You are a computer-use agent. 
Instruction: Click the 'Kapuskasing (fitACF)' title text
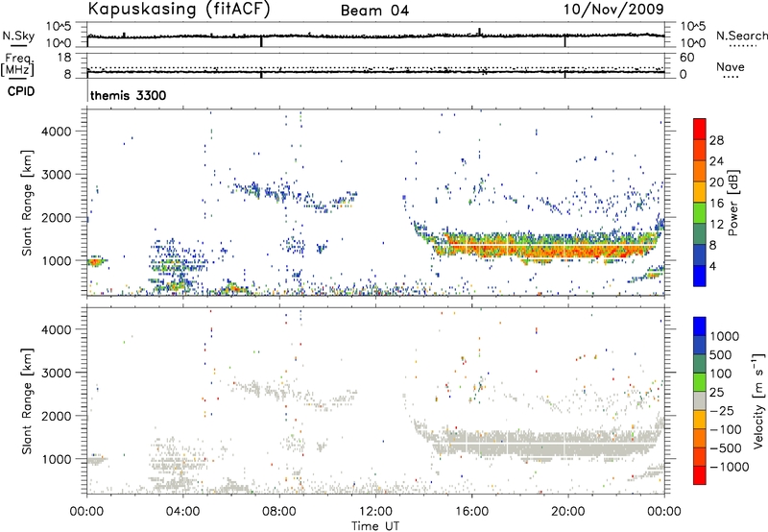pyautogui.click(x=179, y=9)
